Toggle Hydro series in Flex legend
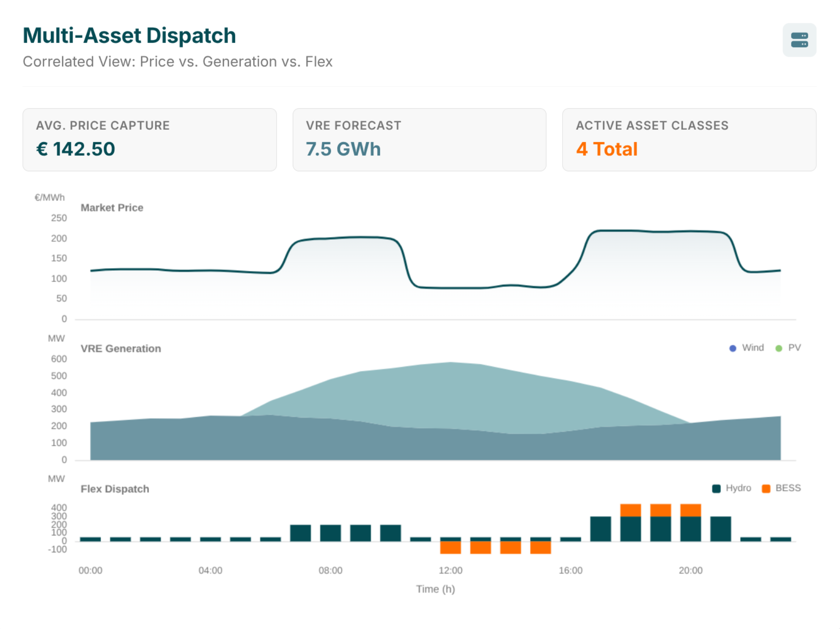Viewport: 840px width, 629px height. pyautogui.click(x=738, y=488)
